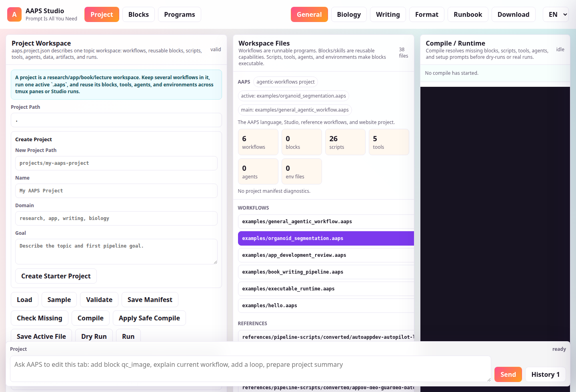Open History 1 button
The width and height of the screenshot is (576, 392).
tap(546, 374)
